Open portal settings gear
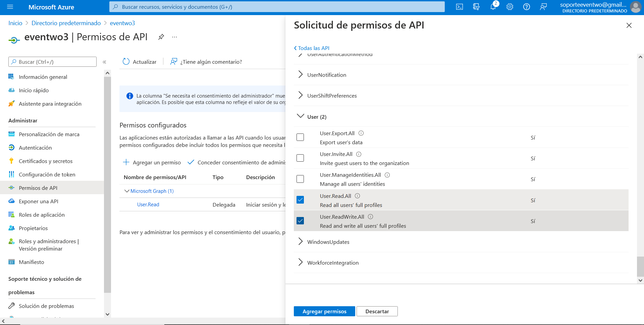The height and width of the screenshot is (325, 644). click(x=510, y=7)
